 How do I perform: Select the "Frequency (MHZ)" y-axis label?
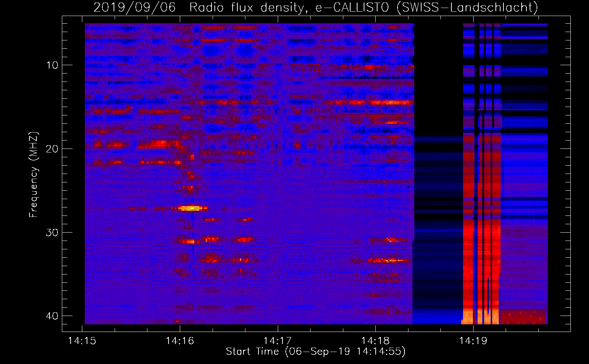pos(33,175)
